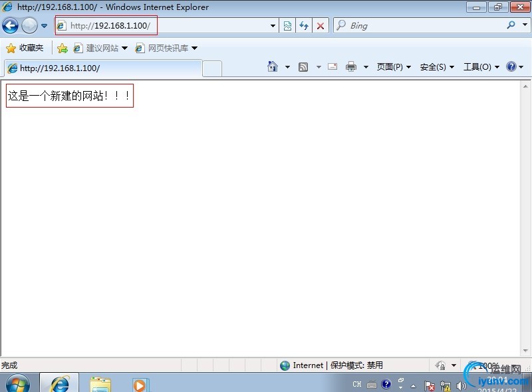Click the Action Center flag icon
532x392 pixels.
[x=430, y=385]
